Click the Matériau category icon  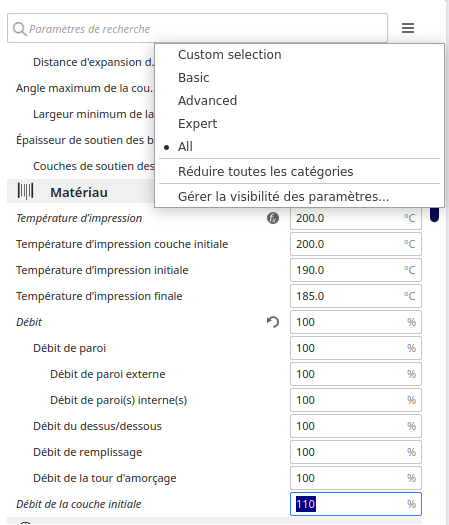click(25, 192)
